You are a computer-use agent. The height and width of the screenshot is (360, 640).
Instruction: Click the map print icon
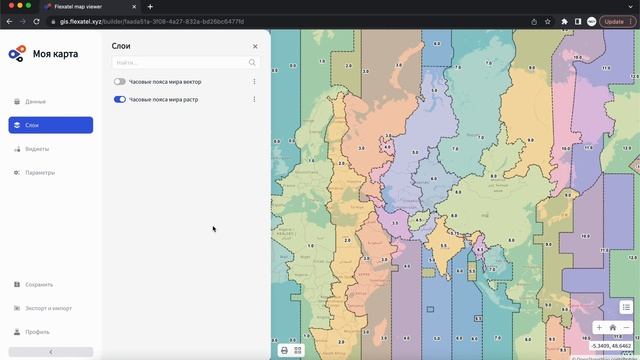[284, 350]
